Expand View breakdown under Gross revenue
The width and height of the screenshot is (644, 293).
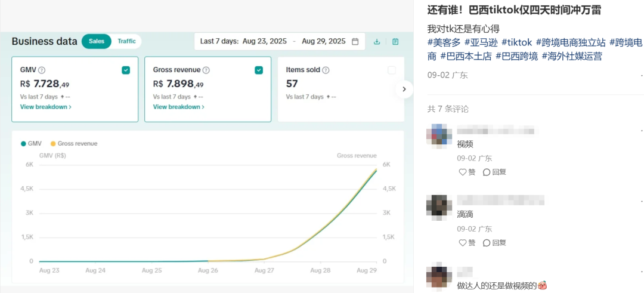(x=178, y=107)
